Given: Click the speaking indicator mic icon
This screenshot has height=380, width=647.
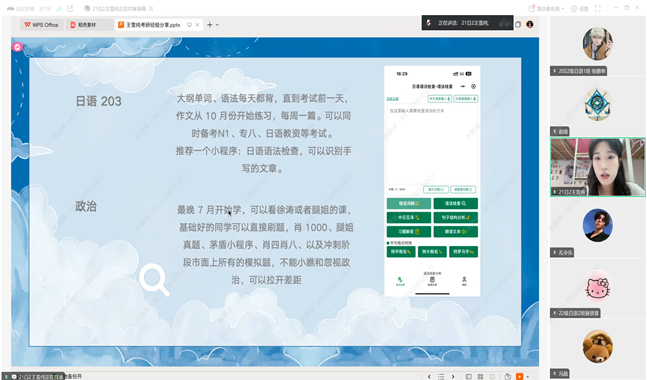Looking at the screenshot, I should 429,23.
